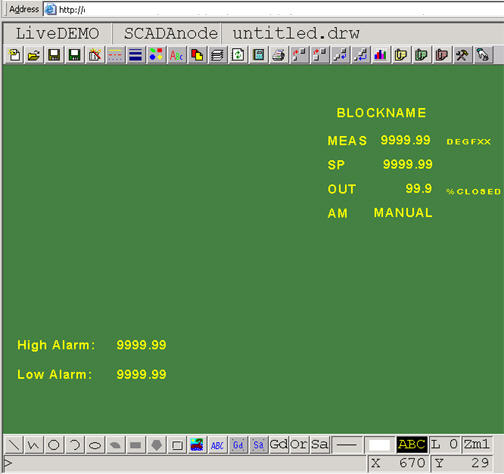This screenshot has width=504, height=474.
Task: Pick the polyline zigzag tool
Action: tap(34, 445)
